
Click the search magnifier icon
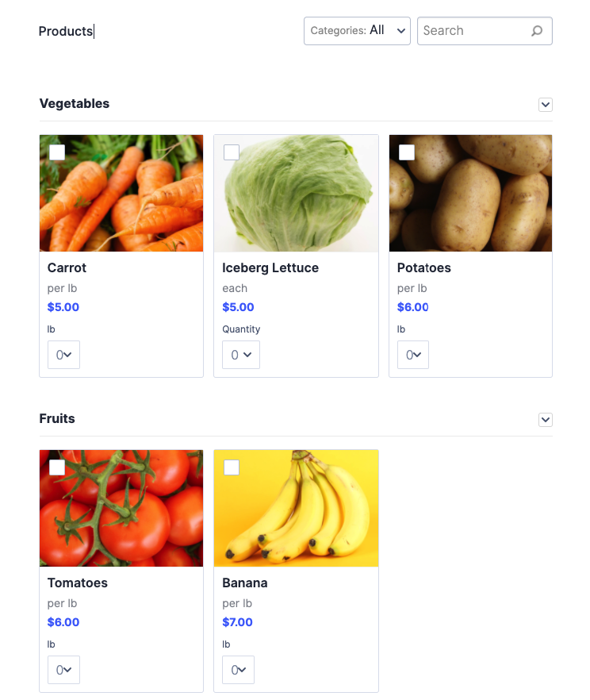point(537,31)
